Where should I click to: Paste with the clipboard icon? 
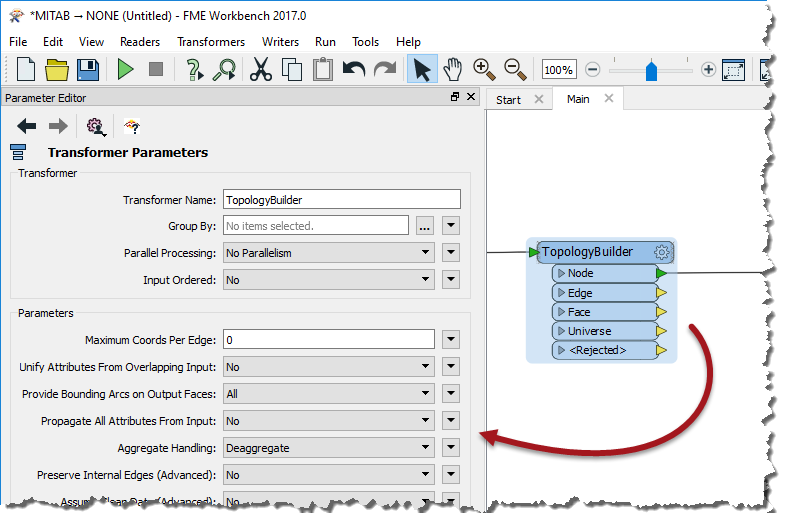pyautogui.click(x=323, y=69)
